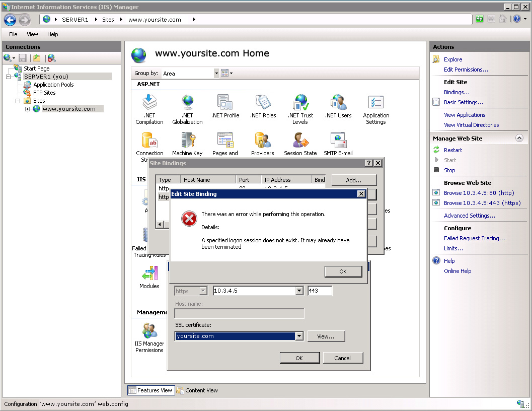The image size is (532, 411).
Task: Open the .NET Roles feature
Action: pos(263,106)
